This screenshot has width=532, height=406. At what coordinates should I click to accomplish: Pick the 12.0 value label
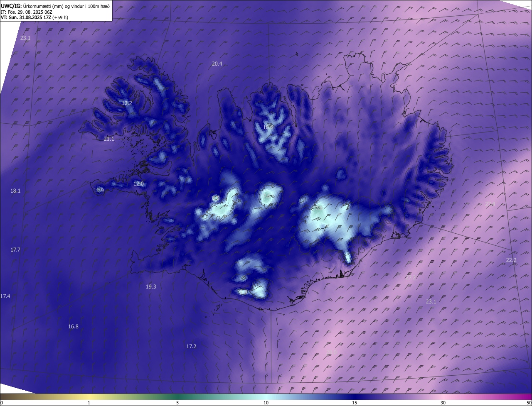click(138, 183)
